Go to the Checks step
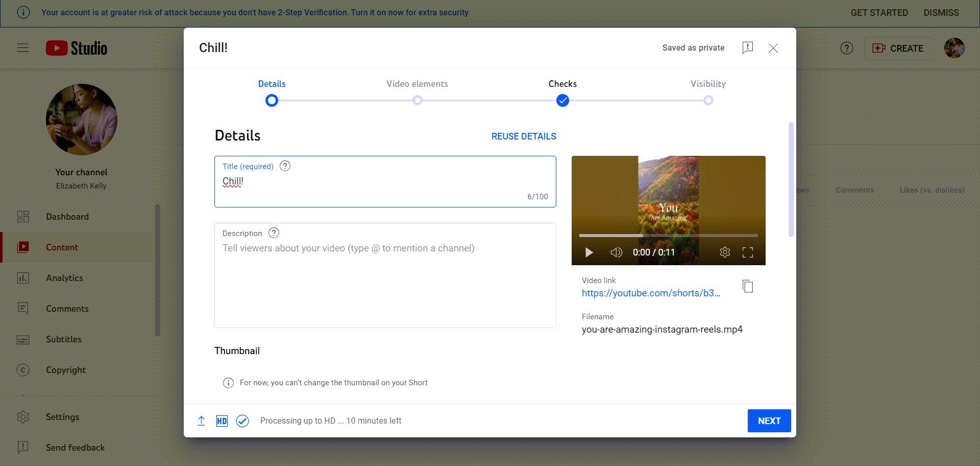This screenshot has width=980, height=466. pyautogui.click(x=562, y=92)
